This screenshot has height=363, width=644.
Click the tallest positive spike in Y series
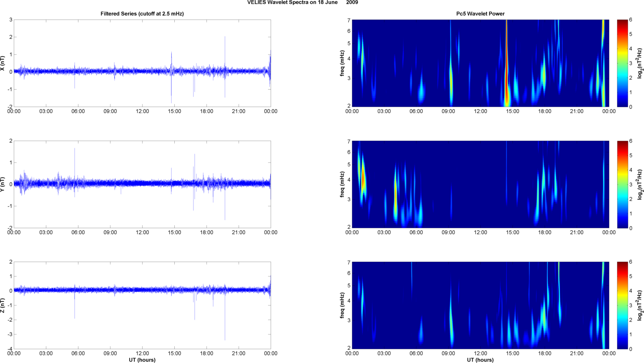pyautogui.click(x=75, y=166)
